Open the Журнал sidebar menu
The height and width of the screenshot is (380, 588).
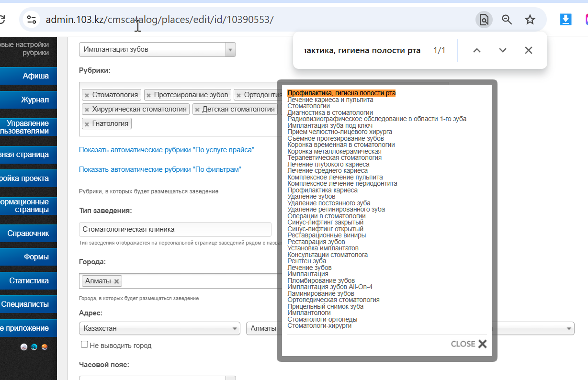coord(28,100)
